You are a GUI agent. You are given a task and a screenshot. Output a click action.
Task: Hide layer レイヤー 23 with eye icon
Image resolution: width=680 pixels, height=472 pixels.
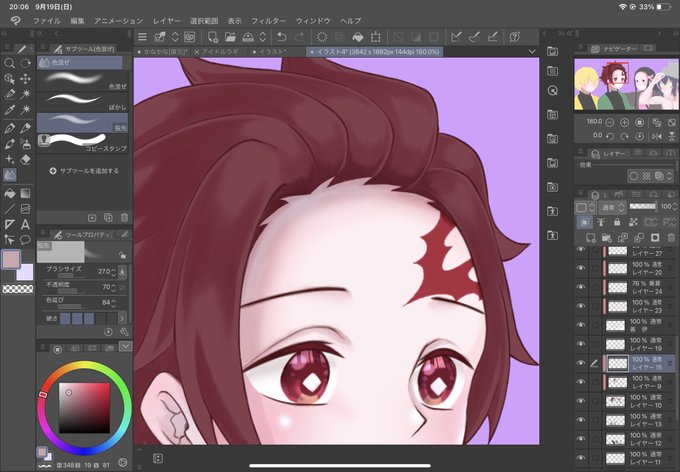coord(581,306)
